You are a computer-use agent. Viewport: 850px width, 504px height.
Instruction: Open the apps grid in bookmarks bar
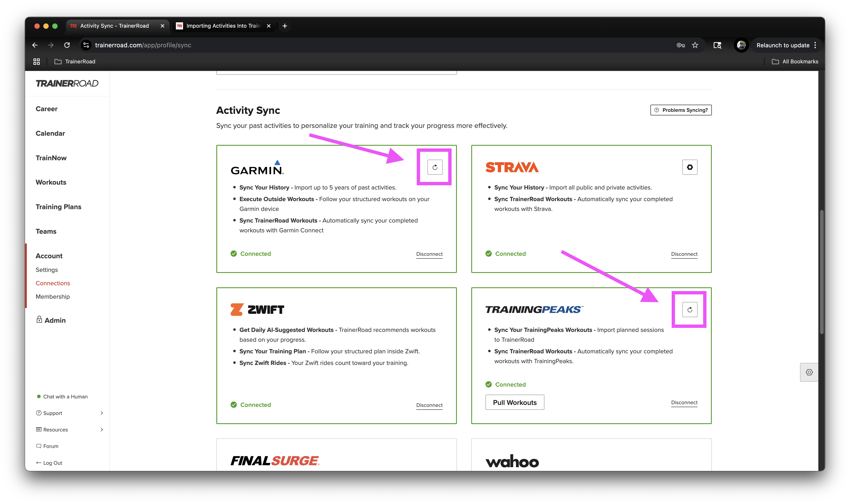37,61
